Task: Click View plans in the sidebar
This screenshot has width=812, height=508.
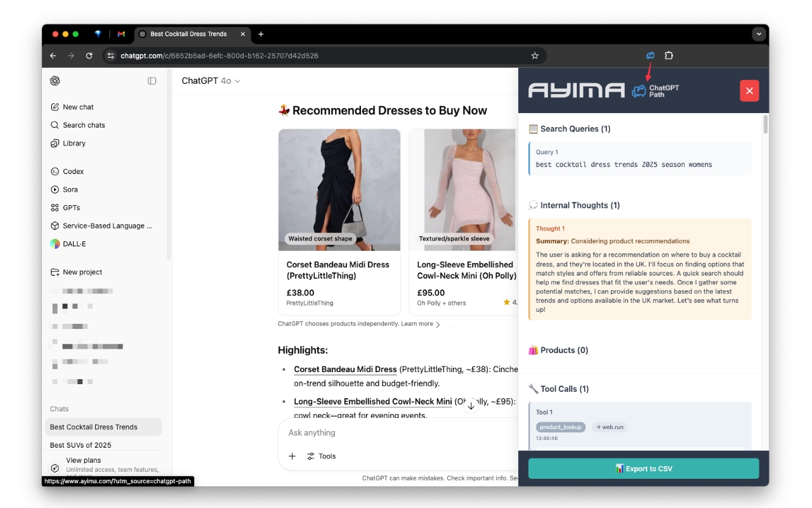Action: coord(83,460)
